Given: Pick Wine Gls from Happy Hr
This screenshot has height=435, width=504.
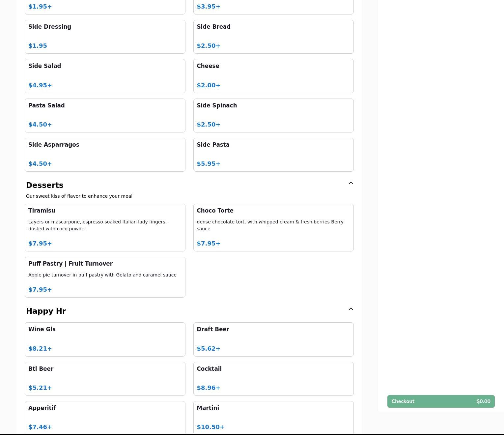Looking at the screenshot, I should (x=105, y=339).
